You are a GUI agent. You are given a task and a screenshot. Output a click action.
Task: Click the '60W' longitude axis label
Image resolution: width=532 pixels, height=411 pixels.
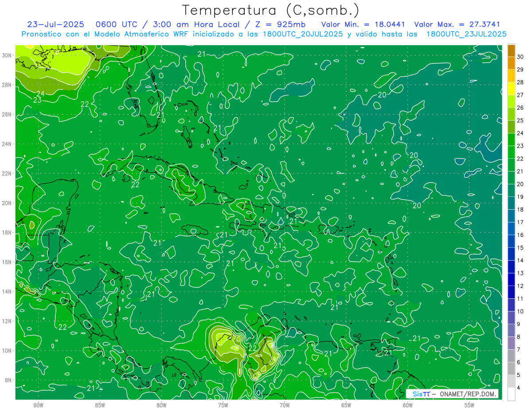pyautogui.click(x=408, y=405)
